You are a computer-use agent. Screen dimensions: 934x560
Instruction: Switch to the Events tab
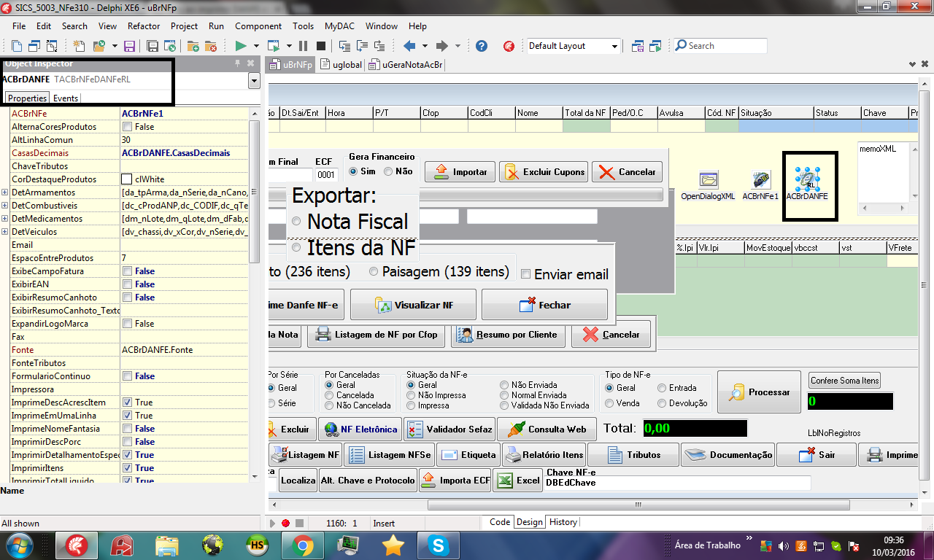[66, 98]
